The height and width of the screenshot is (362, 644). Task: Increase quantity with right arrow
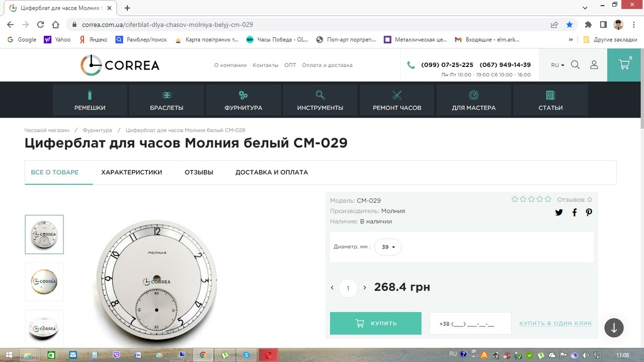click(365, 288)
